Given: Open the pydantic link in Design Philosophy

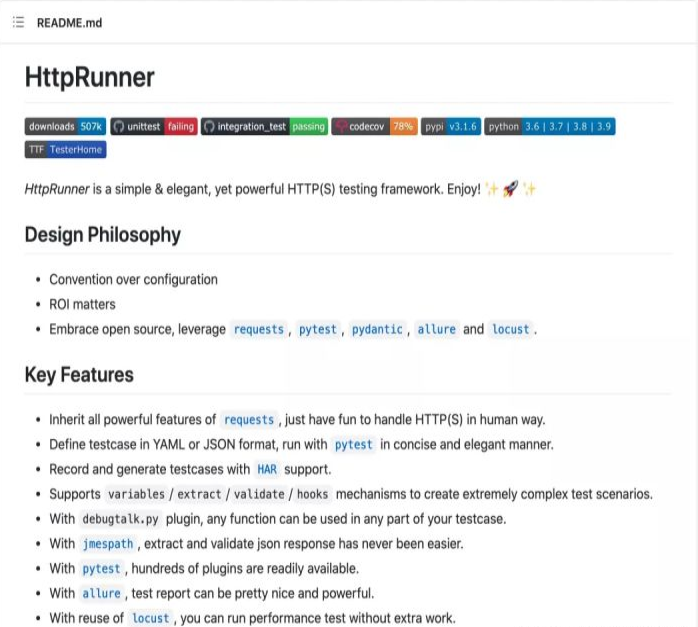Looking at the screenshot, I should pos(377,329).
